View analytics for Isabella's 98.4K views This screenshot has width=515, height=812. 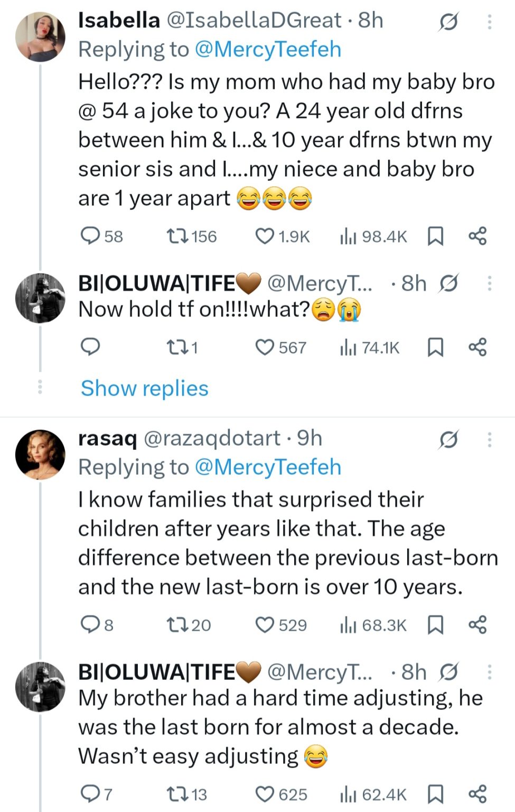pos(347,236)
